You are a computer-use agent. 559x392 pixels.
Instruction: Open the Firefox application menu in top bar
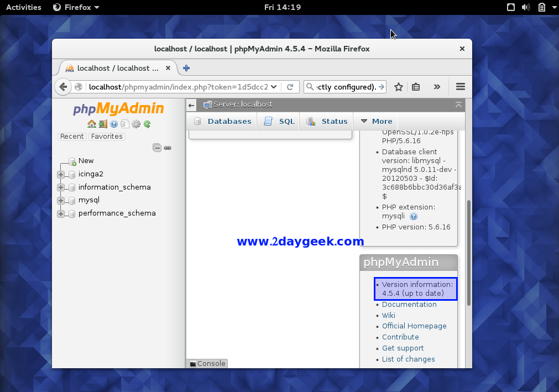[x=76, y=7]
